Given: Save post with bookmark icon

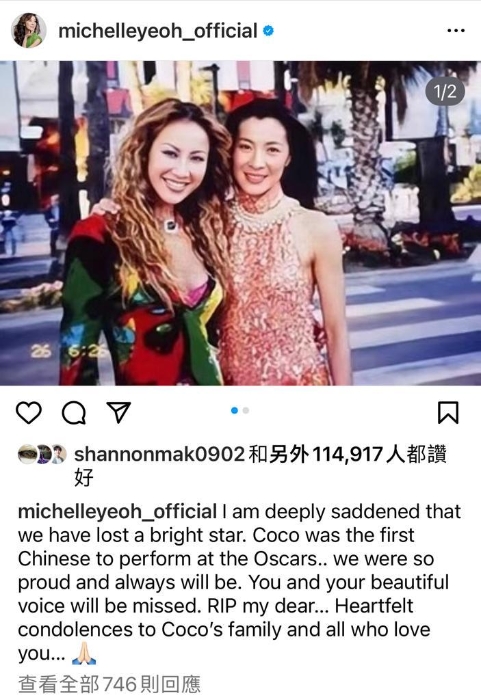Looking at the screenshot, I should coord(448,412).
